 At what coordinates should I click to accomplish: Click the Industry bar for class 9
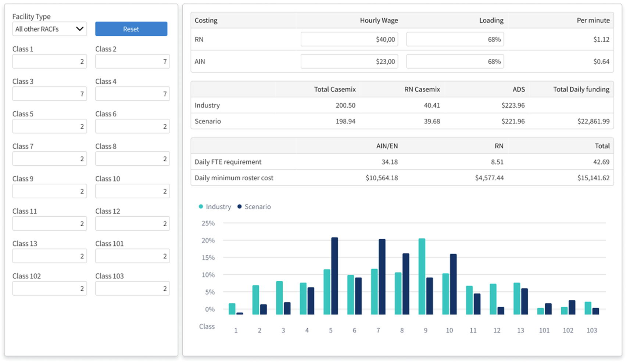point(422,277)
